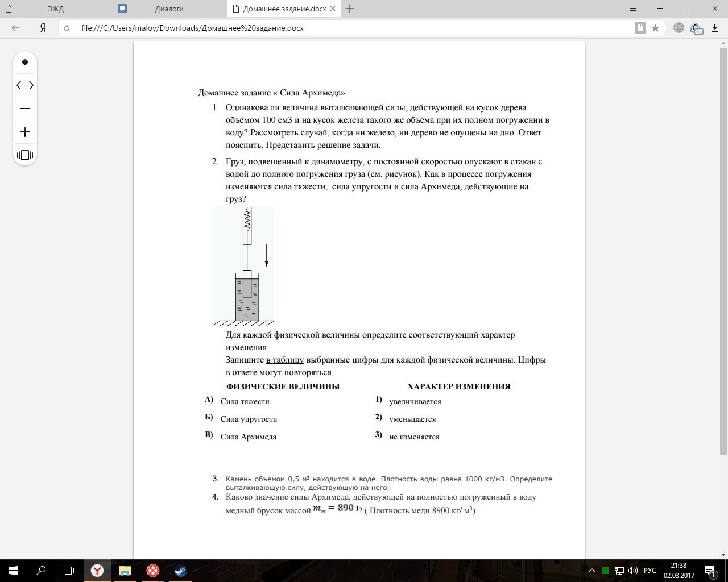Click the fit-to-page view icon
Screen dimensions: 728x582
(25, 155)
